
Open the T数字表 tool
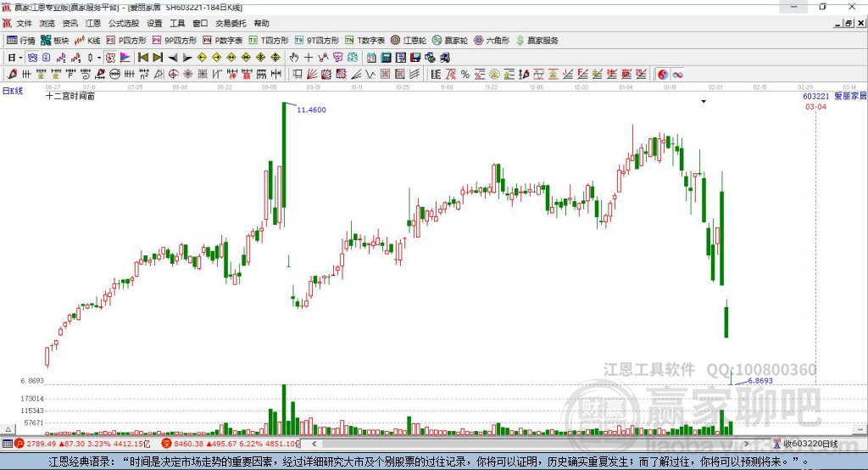point(364,41)
